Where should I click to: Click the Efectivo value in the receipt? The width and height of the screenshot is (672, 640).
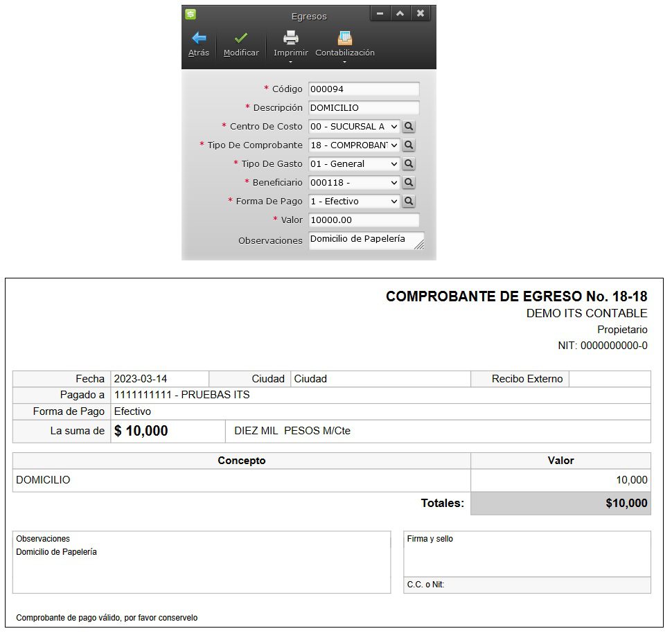[x=132, y=411]
